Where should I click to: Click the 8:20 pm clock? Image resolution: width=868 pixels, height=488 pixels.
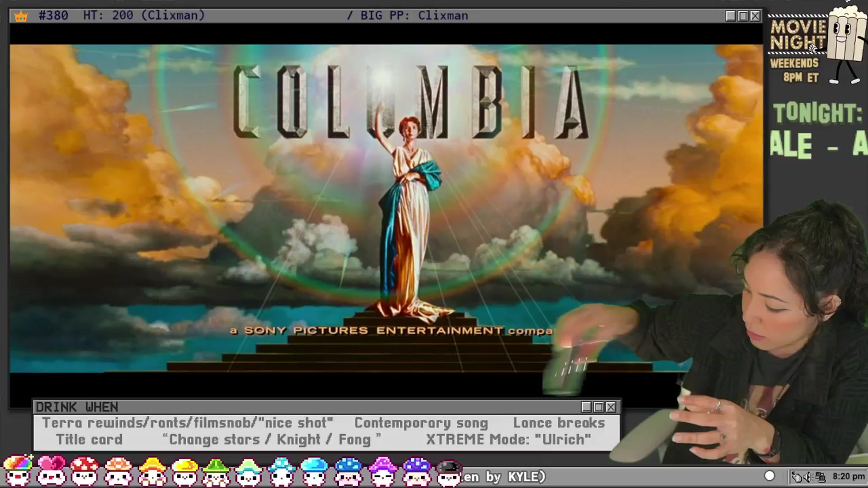pos(849,476)
